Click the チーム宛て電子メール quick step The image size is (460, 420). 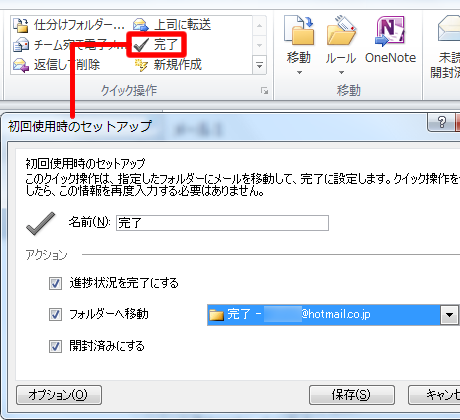coord(69,45)
